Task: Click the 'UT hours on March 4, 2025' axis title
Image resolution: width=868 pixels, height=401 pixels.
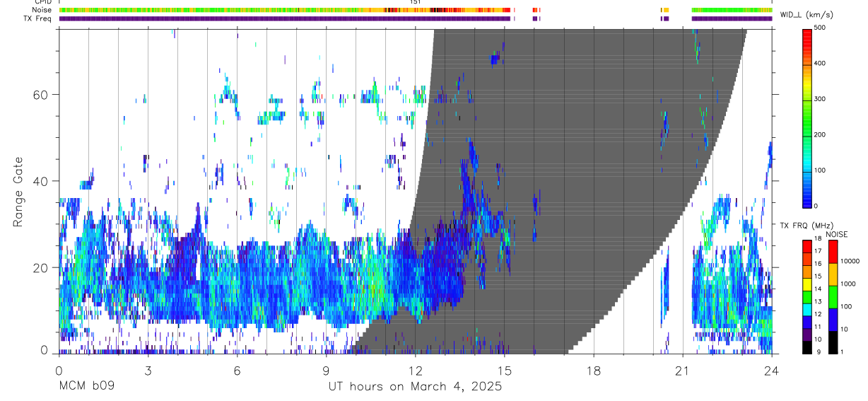Action: coord(415,387)
